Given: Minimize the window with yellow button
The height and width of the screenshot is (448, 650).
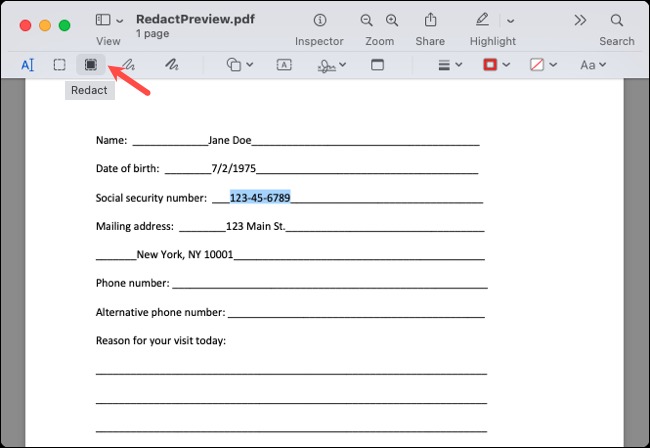Looking at the screenshot, I should point(45,25).
